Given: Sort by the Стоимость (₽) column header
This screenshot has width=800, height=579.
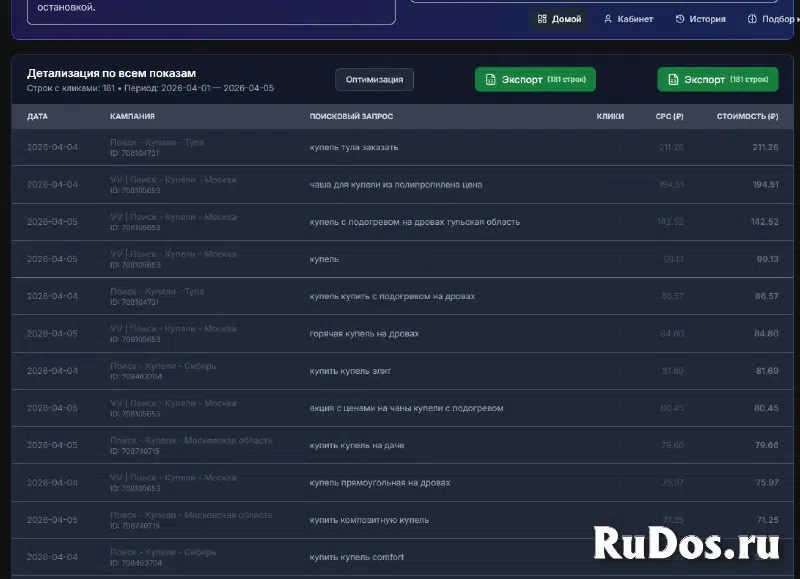Looking at the screenshot, I should pos(747,116).
